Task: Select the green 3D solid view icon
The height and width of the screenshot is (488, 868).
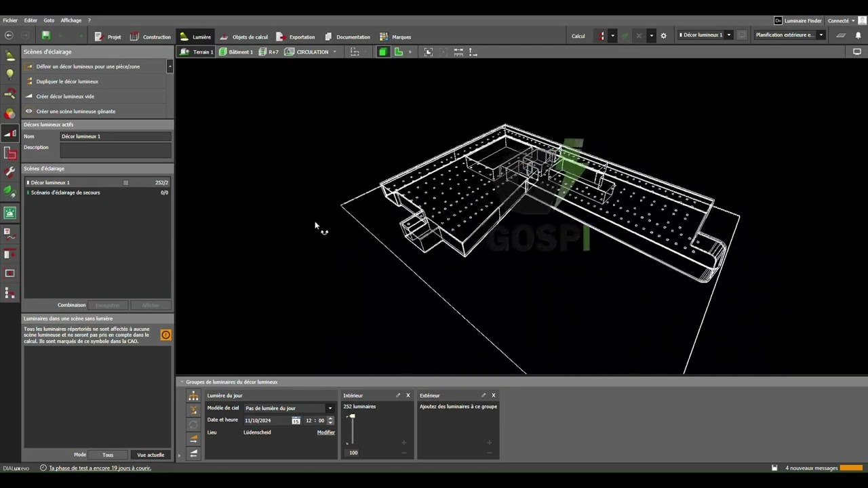Action: [x=383, y=52]
